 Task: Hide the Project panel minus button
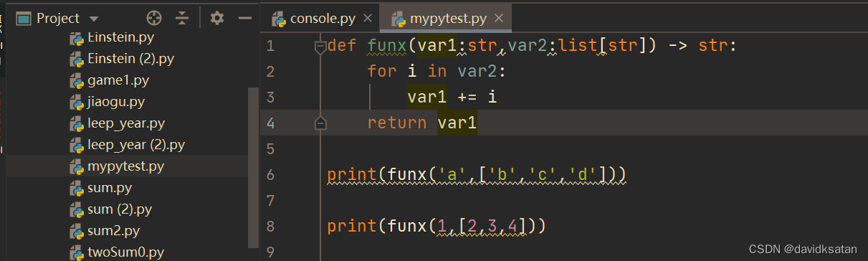[x=245, y=18]
